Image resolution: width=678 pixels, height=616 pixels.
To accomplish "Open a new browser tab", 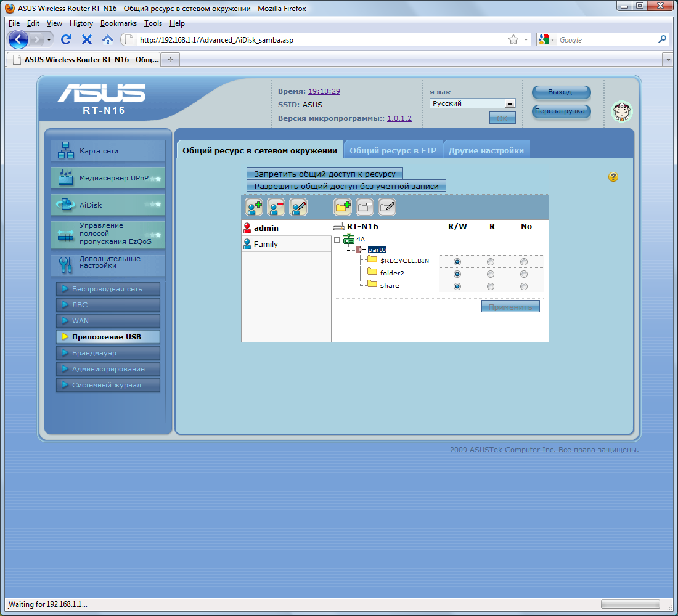I will pyautogui.click(x=171, y=60).
